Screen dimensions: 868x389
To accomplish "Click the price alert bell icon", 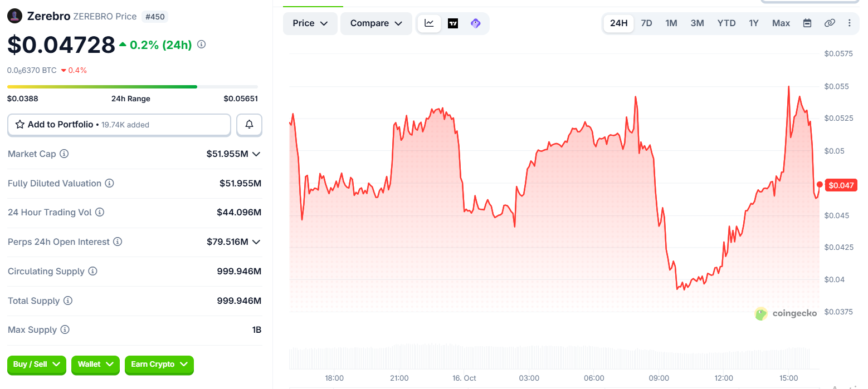I will click(249, 125).
